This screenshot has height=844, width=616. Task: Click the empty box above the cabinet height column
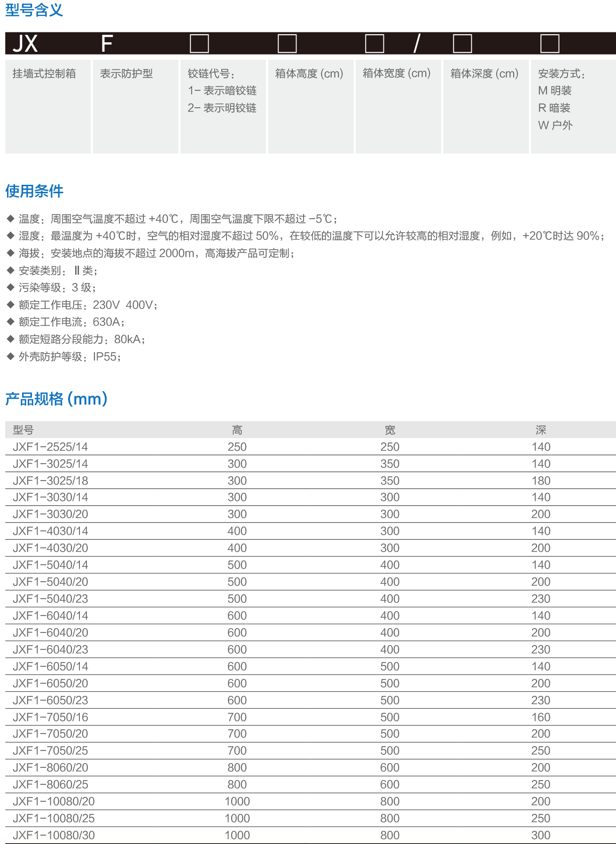(287, 44)
